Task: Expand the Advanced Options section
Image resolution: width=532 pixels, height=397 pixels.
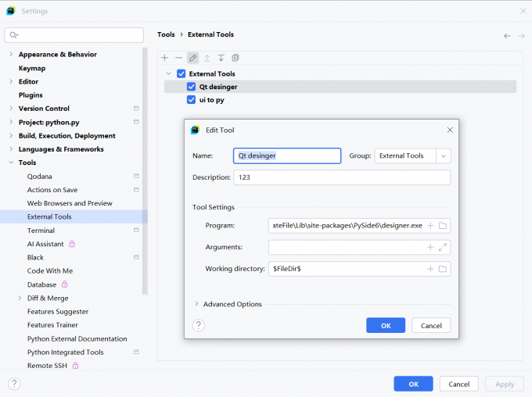Action: (196, 304)
